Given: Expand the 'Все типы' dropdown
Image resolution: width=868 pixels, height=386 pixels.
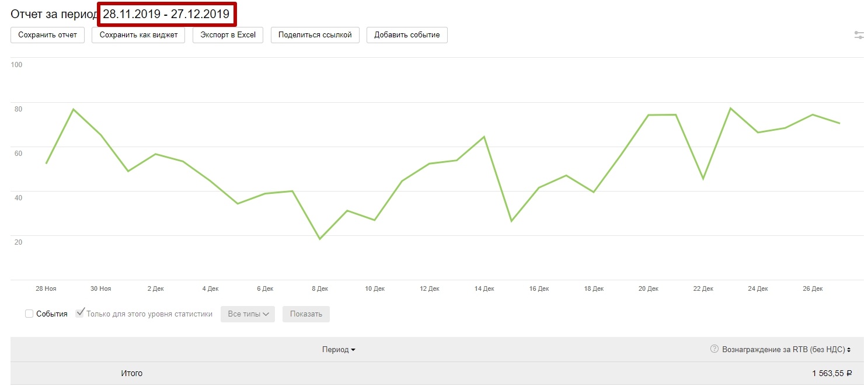Looking at the screenshot, I should pos(247,314).
